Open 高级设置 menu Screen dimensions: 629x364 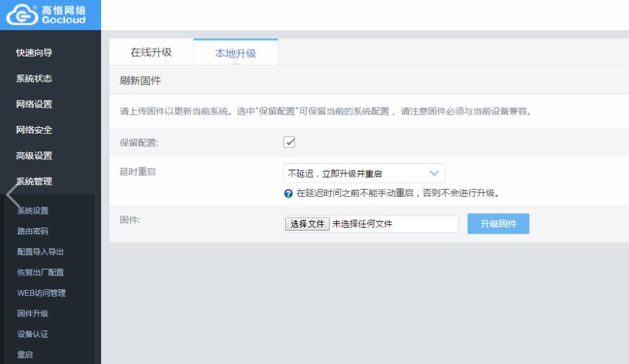pos(34,155)
